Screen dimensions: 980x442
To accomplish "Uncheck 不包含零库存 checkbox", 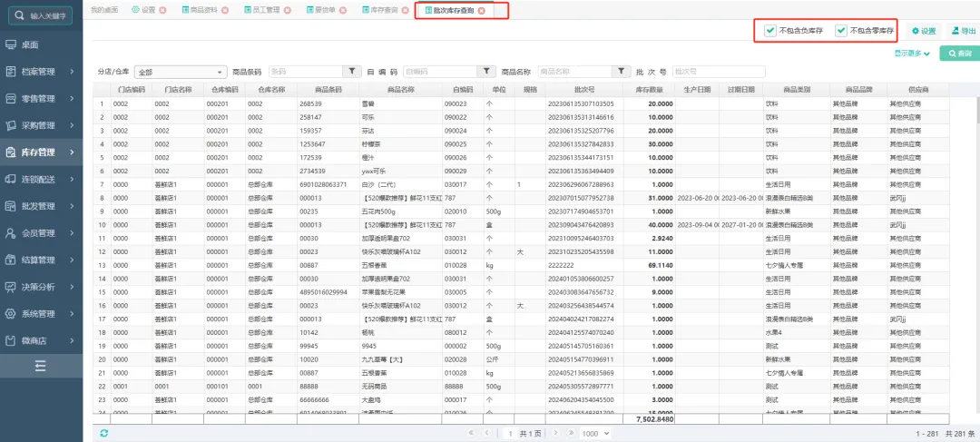I will pos(841,31).
